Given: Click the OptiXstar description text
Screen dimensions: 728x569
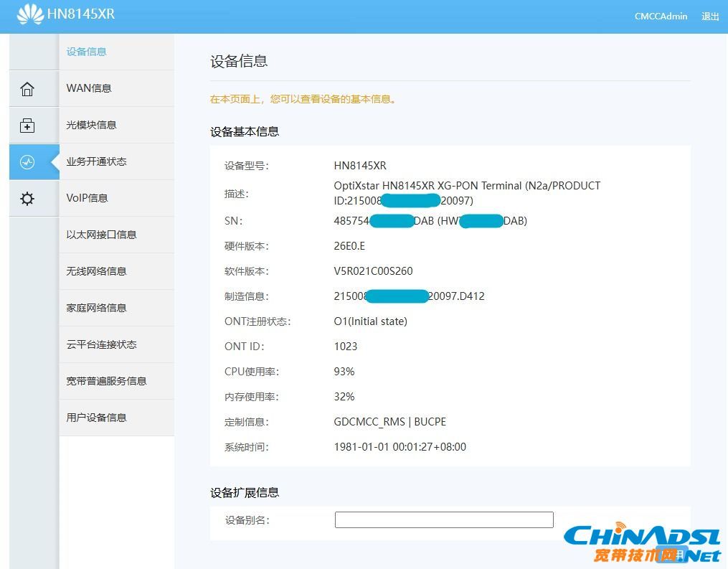Looking at the screenshot, I should click(x=467, y=193).
